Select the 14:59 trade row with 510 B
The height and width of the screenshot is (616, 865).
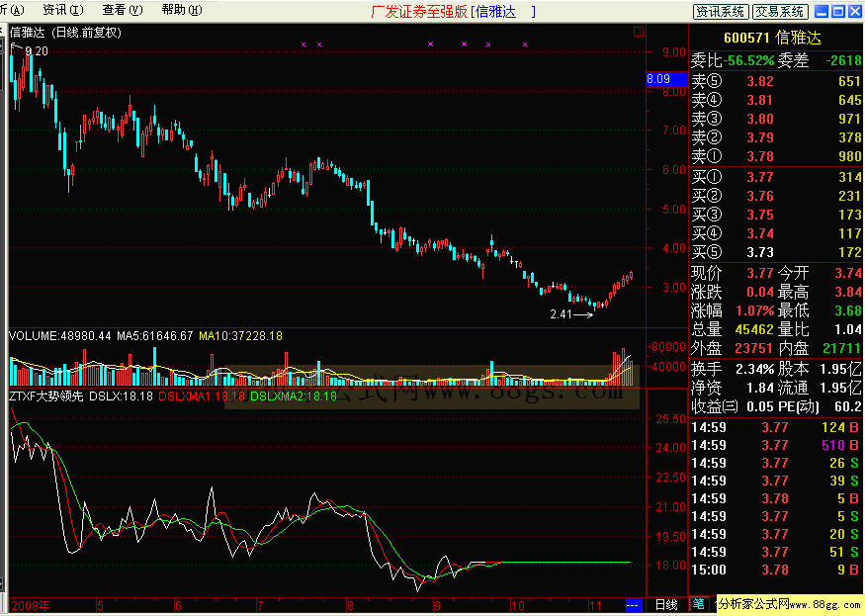pyautogui.click(x=776, y=445)
